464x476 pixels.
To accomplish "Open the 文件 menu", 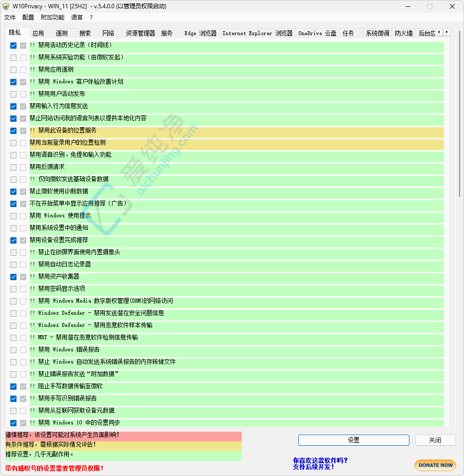I will (x=10, y=18).
